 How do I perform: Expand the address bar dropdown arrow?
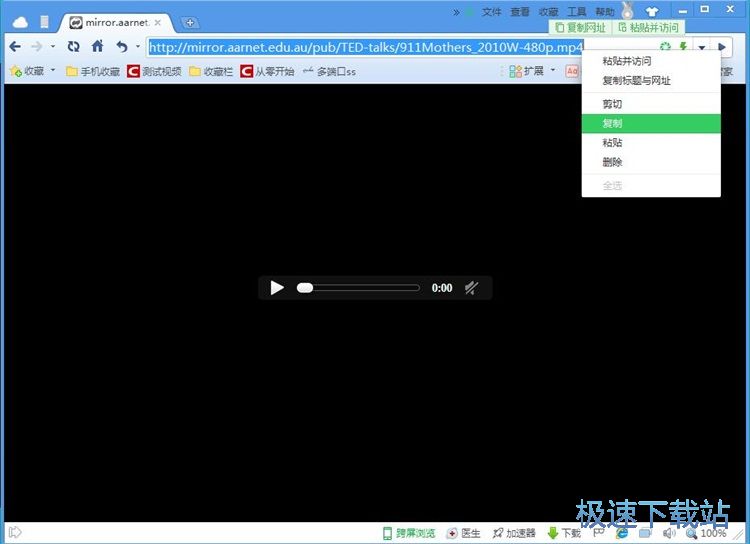click(x=702, y=47)
